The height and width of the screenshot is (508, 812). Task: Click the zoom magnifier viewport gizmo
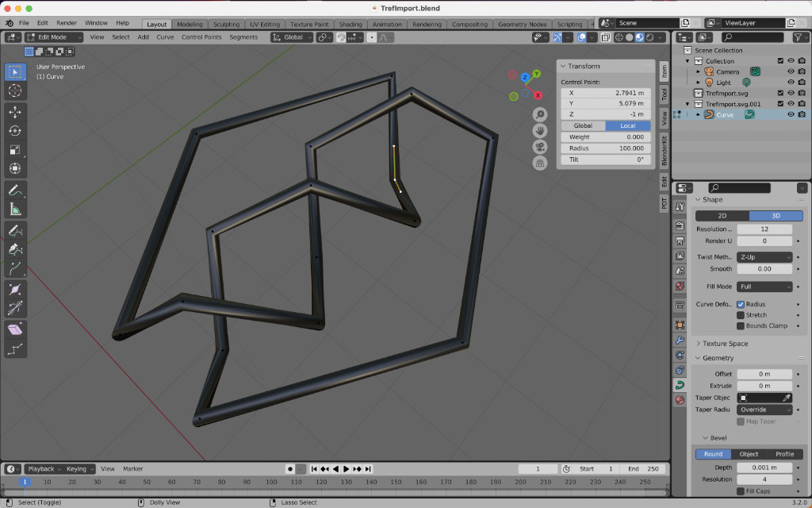pyautogui.click(x=540, y=114)
